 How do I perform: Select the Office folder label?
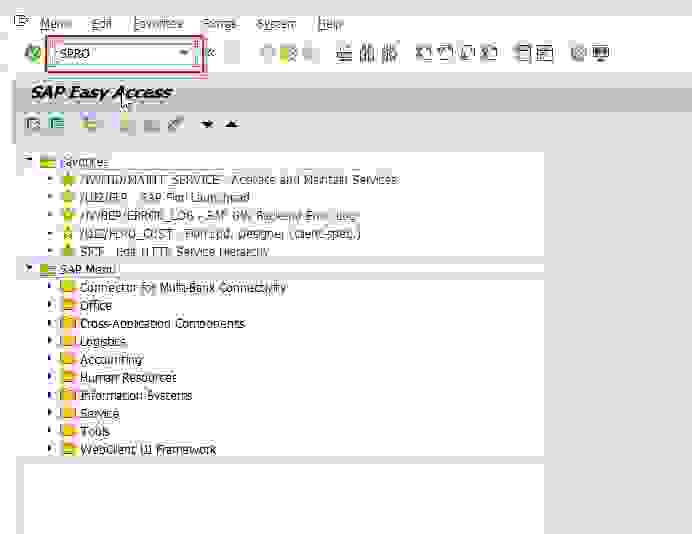[x=96, y=306]
